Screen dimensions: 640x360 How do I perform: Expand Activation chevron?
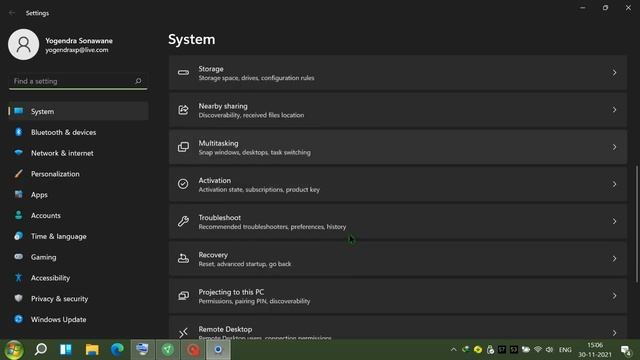[x=614, y=184]
